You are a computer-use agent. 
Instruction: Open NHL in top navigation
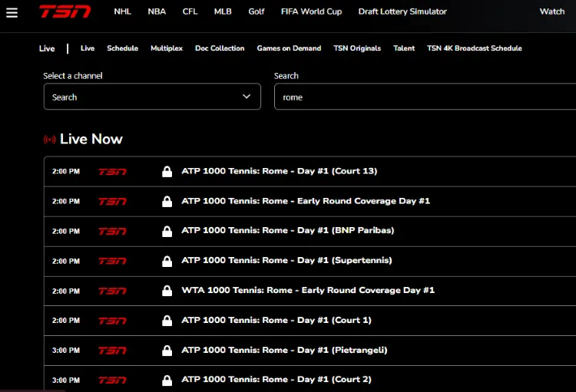pos(122,12)
